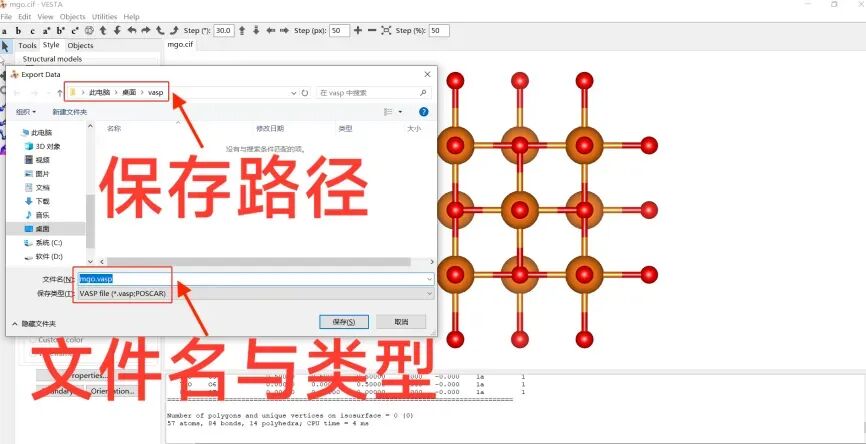This screenshot has width=866, height=444.
Task: Open the 组织 dropdown menu
Action: coord(26,112)
